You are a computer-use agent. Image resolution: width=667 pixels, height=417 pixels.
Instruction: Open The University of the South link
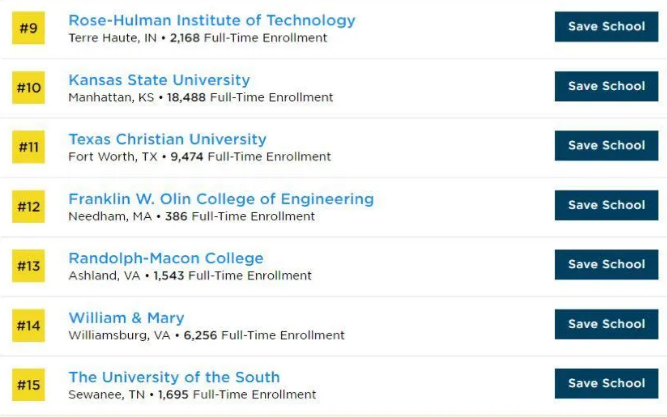point(174,377)
